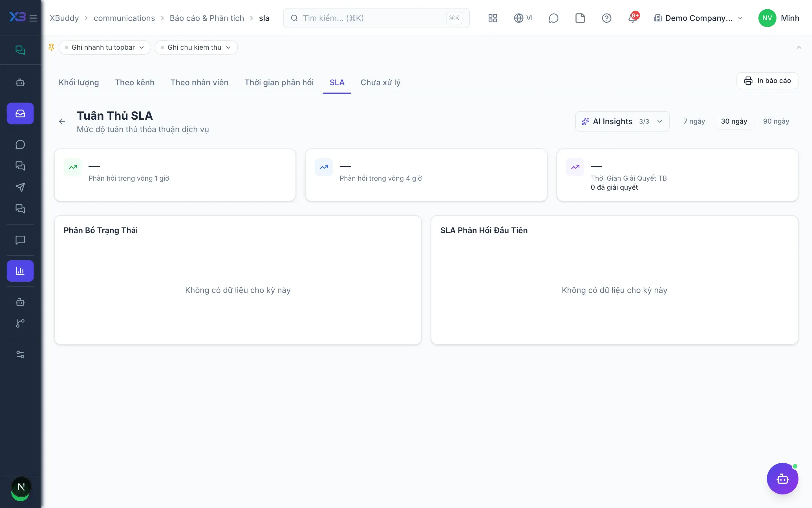Go to XBuddy breadcrumb link

click(64, 18)
